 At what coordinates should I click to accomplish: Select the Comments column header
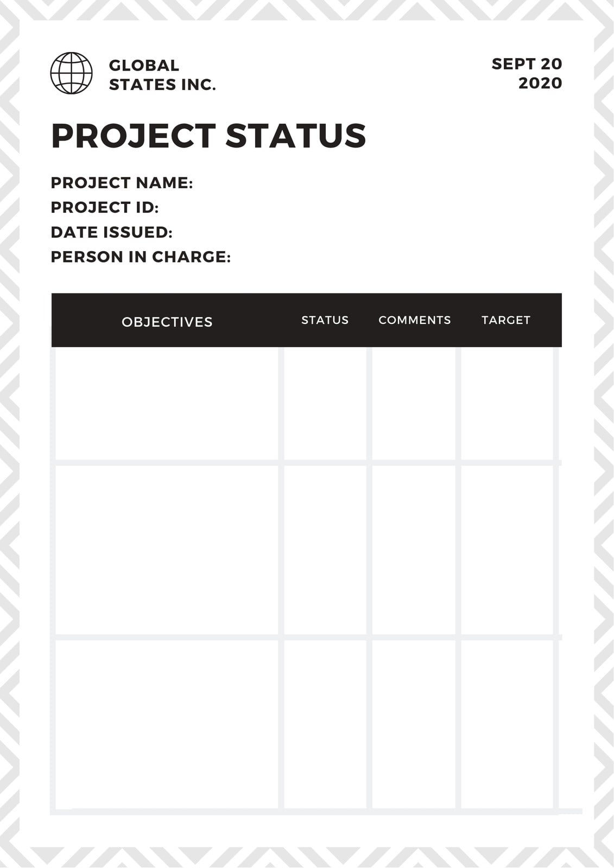click(415, 320)
